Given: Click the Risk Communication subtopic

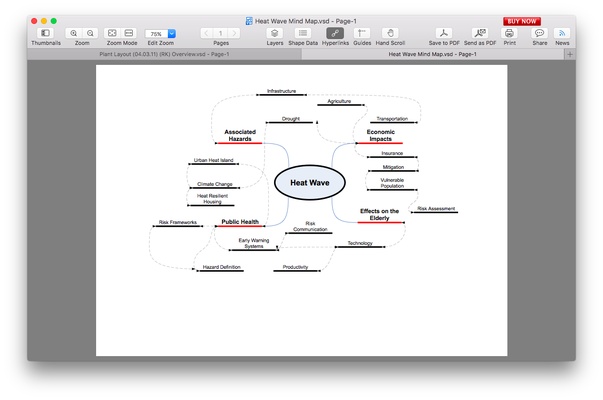Looking at the screenshot, I should pos(310,227).
